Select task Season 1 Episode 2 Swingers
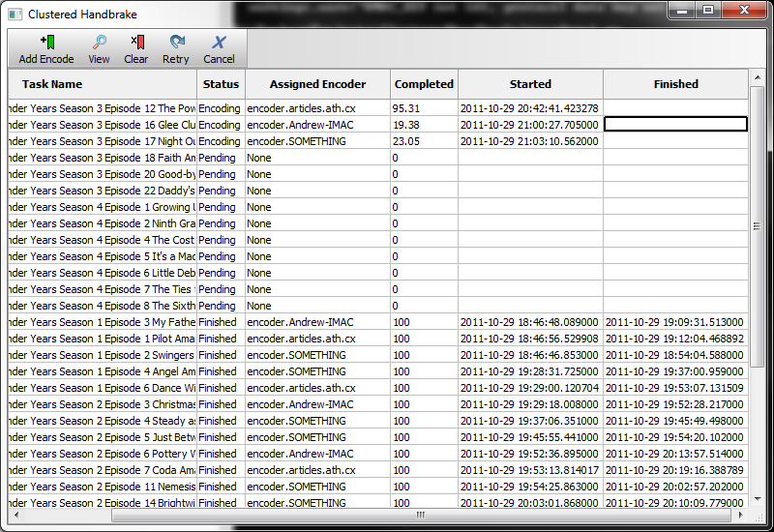The width and height of the screenshot is (774, 532). (103, 355)
